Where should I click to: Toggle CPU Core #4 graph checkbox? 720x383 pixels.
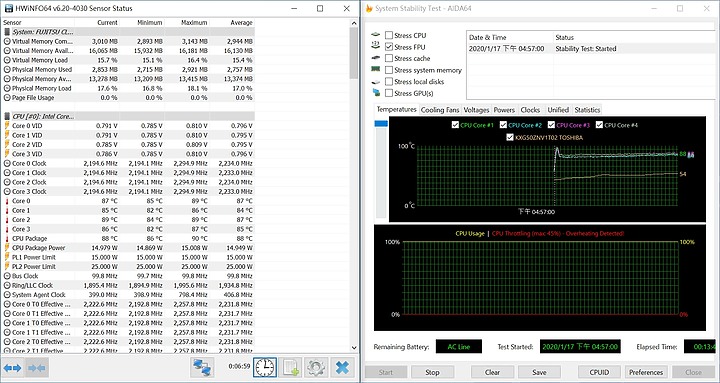coord(599,125)
